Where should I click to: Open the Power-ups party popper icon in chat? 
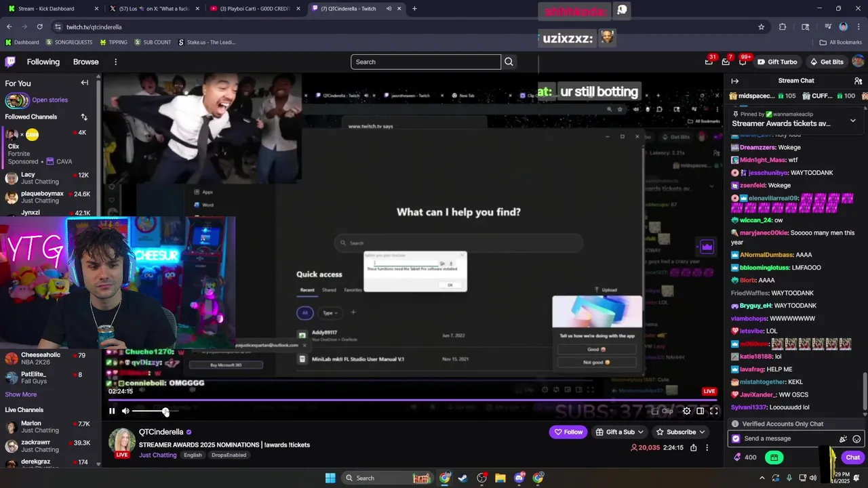[x=843, y=439]
